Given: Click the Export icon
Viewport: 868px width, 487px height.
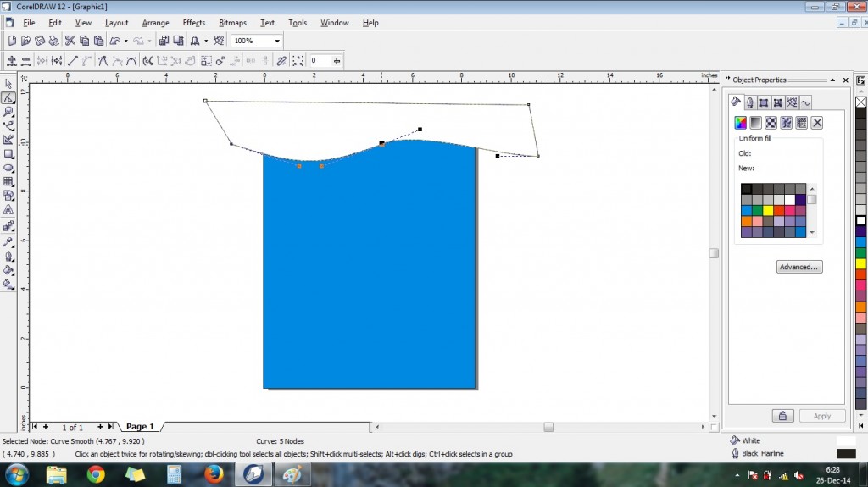Looking at the screenshot, I should click(178, 41).
